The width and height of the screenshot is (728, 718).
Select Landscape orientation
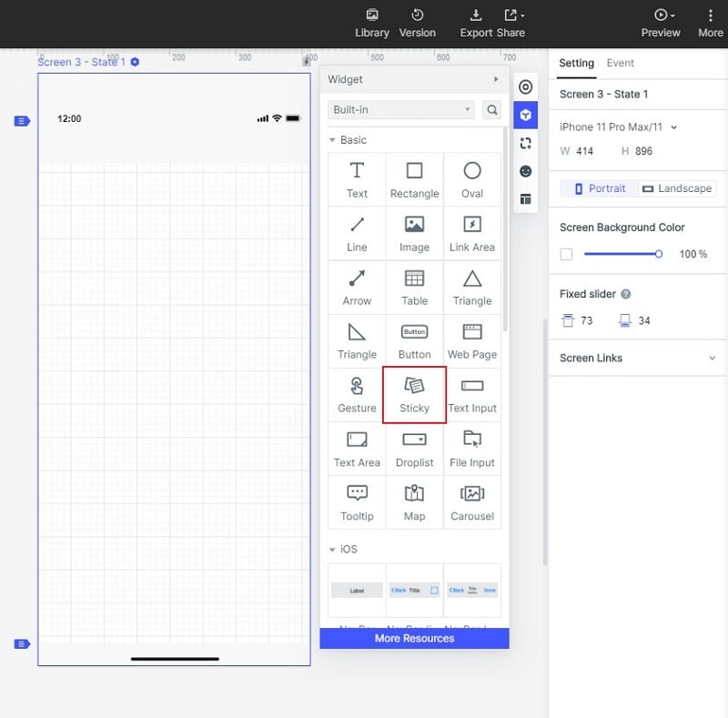[x=677, y=188]
